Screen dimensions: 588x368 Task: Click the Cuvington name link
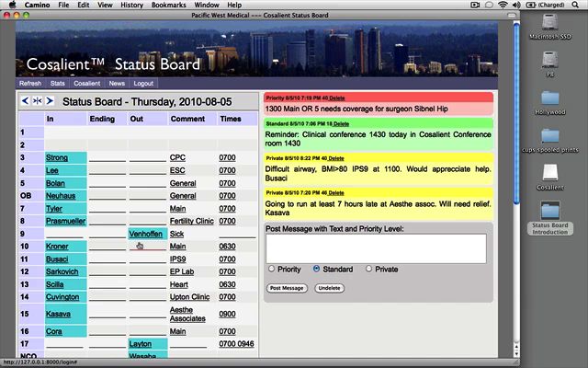click(x=62, y=296)
